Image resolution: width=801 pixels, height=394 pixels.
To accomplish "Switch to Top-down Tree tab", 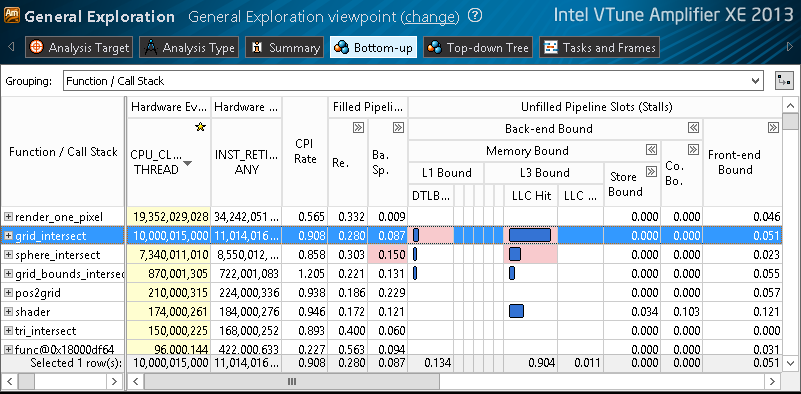I will [x=478, y=48].
